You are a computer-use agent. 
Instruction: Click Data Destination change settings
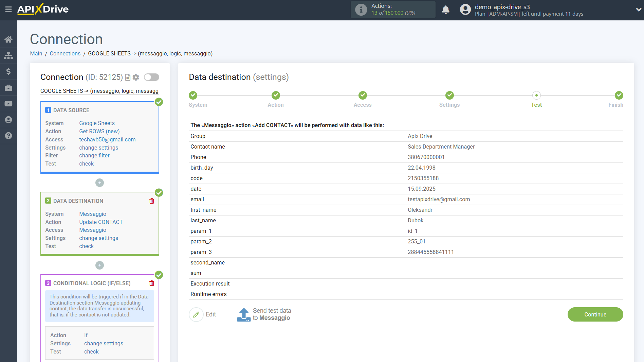point(99,238)
